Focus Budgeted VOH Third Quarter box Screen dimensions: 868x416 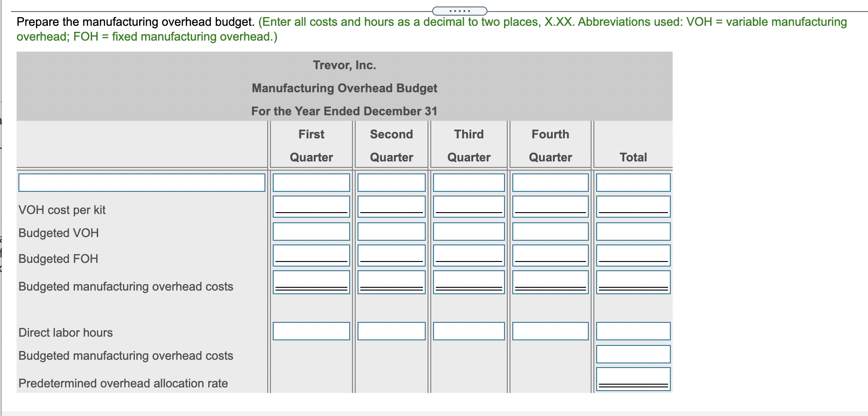tap(469, 232)
